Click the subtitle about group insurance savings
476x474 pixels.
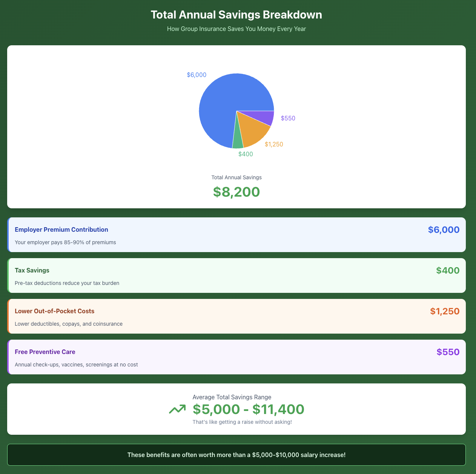click(x=236, y=29)
